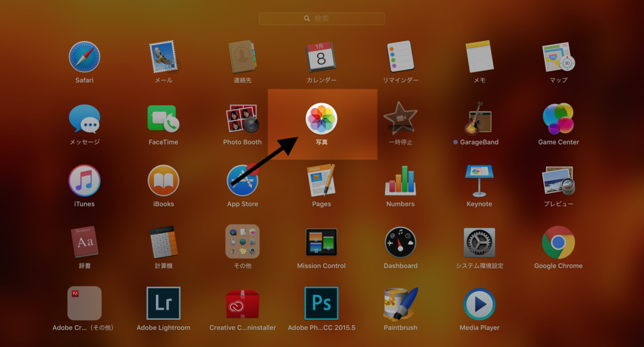The image size is (644, 347).
Task: Open Dashboard
Action: coord(401,242)
